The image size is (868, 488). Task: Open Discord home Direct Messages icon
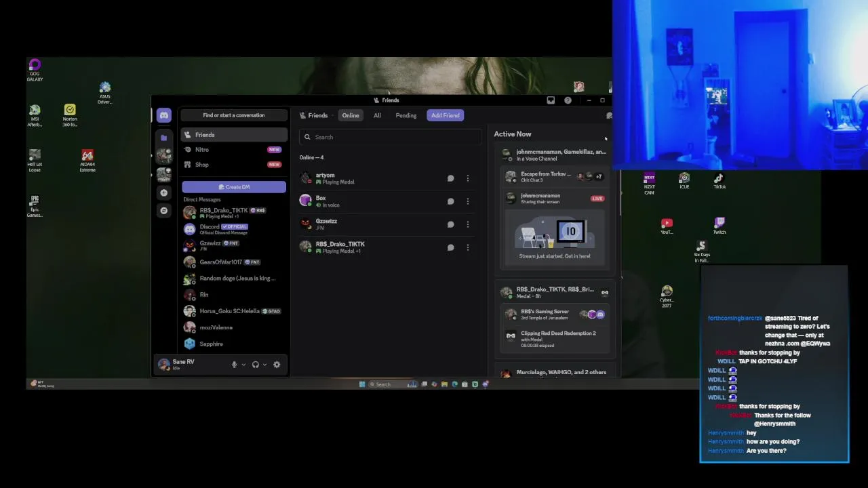[x=163, y=116]
